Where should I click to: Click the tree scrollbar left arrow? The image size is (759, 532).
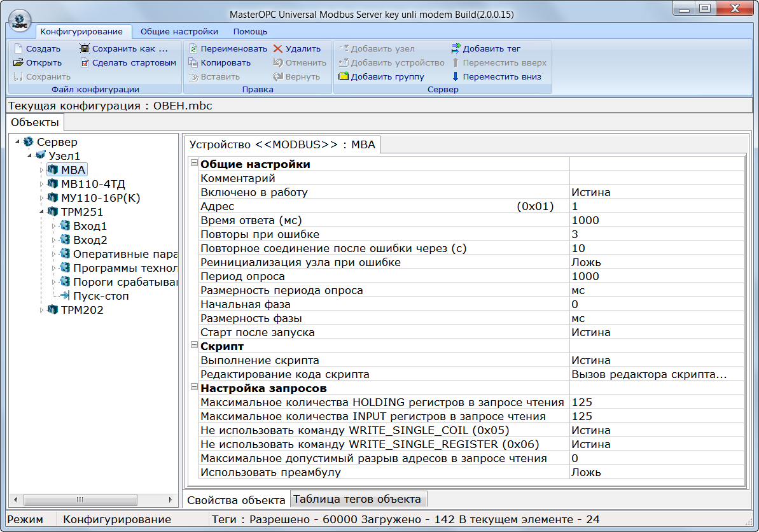tap(15, 500)
